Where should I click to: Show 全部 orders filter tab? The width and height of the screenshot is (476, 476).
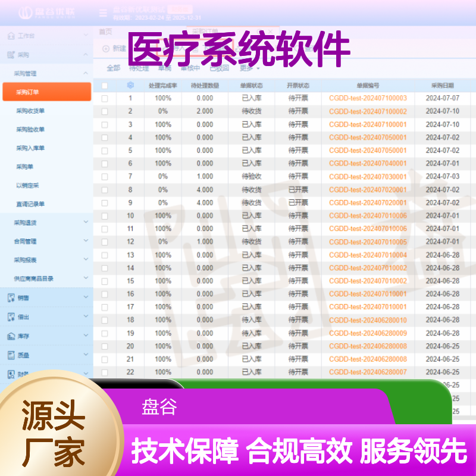click(114, 68)
